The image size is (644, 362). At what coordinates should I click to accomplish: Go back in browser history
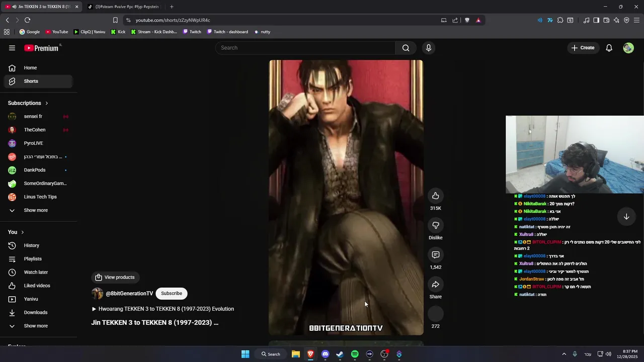pos(7,20)
